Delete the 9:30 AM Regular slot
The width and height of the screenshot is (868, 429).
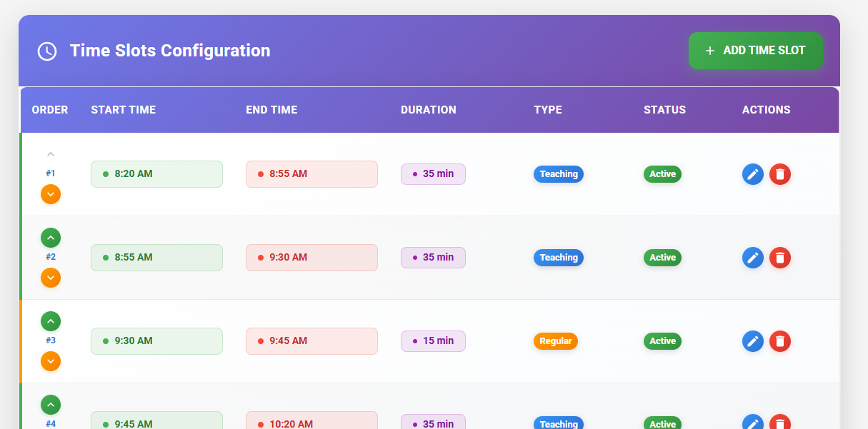tap(780, 341)
